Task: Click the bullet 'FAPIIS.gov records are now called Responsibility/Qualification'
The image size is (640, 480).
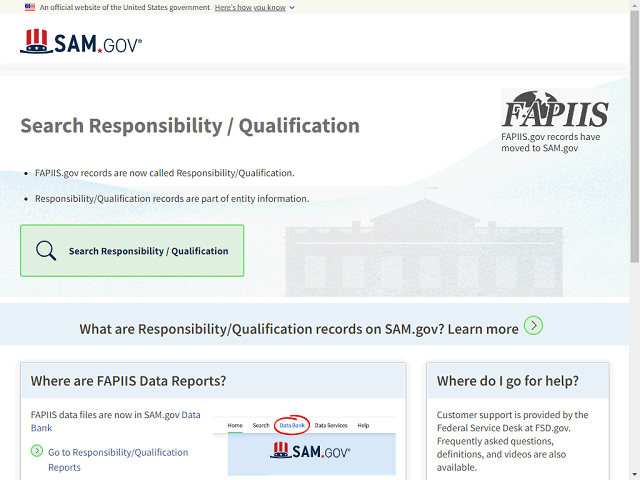Action: (164, 173)
